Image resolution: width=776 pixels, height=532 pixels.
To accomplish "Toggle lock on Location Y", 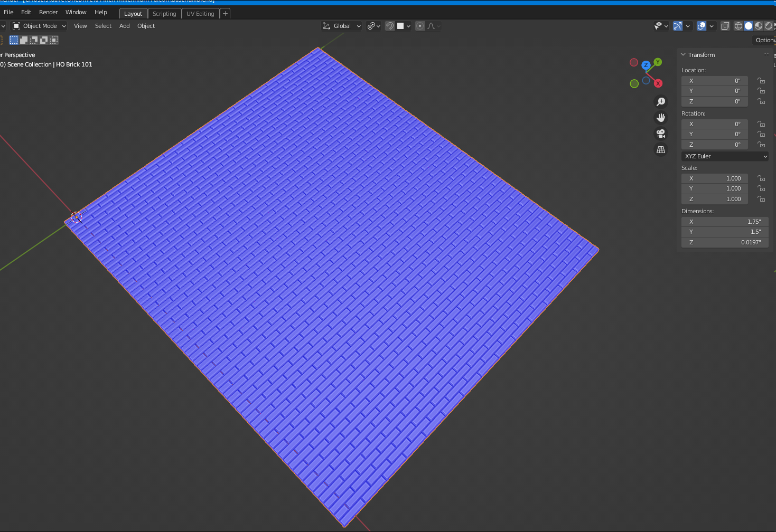I will pos(761,91).
